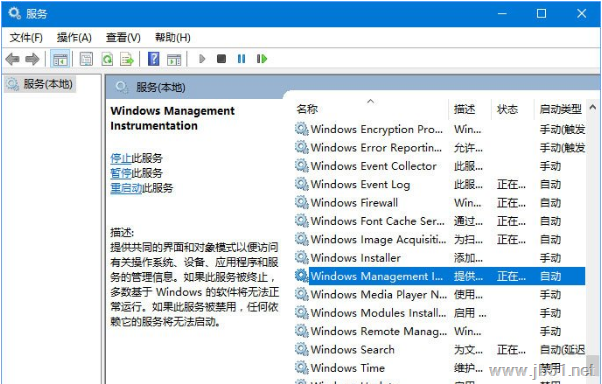This screenshot has height=384, width=602.
Task: Click 自动(延迟 startup type of Windows Search
Action: click(562, 350)
